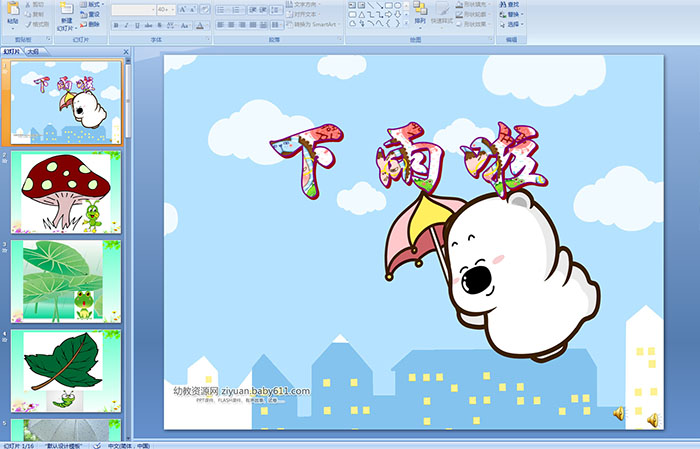The width and height of the screenshot is (700, 449).
Task: Click the leftmost speaker sound icon on slide
Action: pyautogui.click(x=619, y=414)
